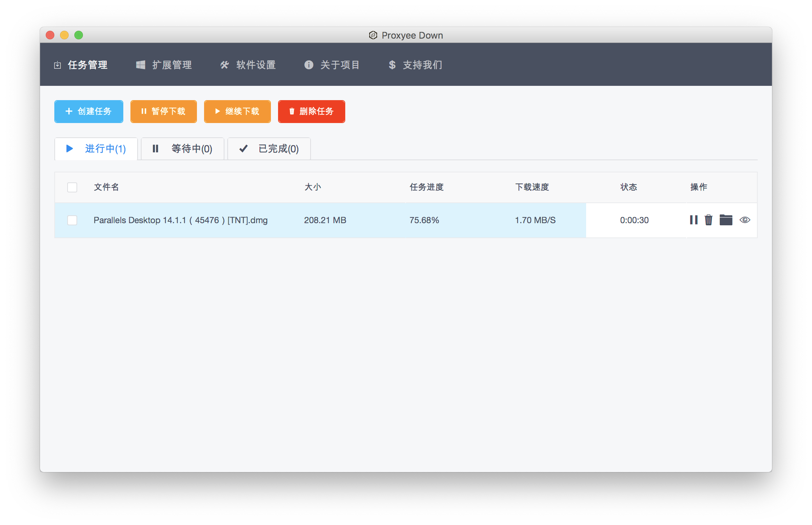Image resolution: width=812 pixels, height=525 pixels.
Task: Click the 暂停下载 button
Action: (x=163, y=112)
